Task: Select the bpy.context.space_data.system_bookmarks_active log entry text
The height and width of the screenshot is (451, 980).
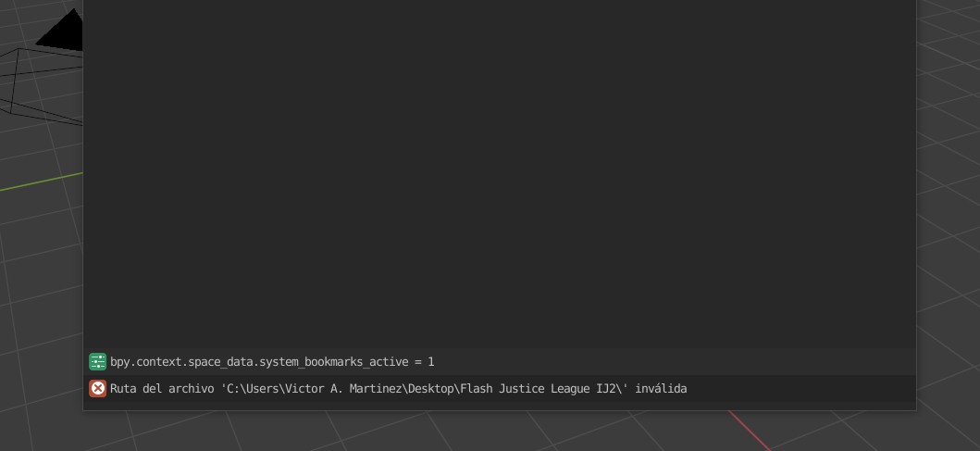Action: [x=272, y=361]
